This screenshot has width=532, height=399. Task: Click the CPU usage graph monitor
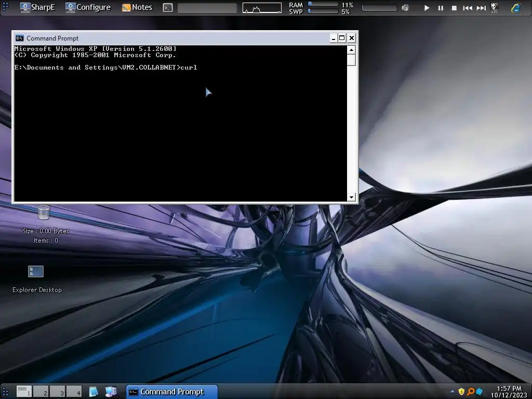[262, 8]
